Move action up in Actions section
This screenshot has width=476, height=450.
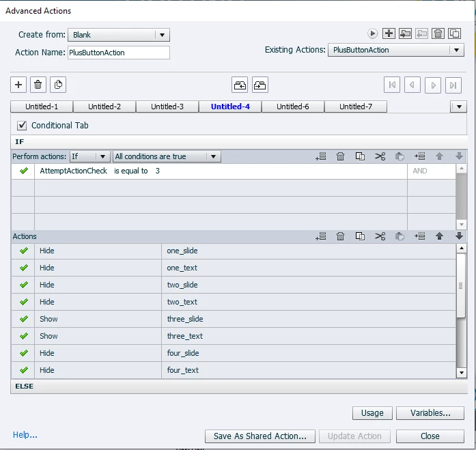click(439, 236)
